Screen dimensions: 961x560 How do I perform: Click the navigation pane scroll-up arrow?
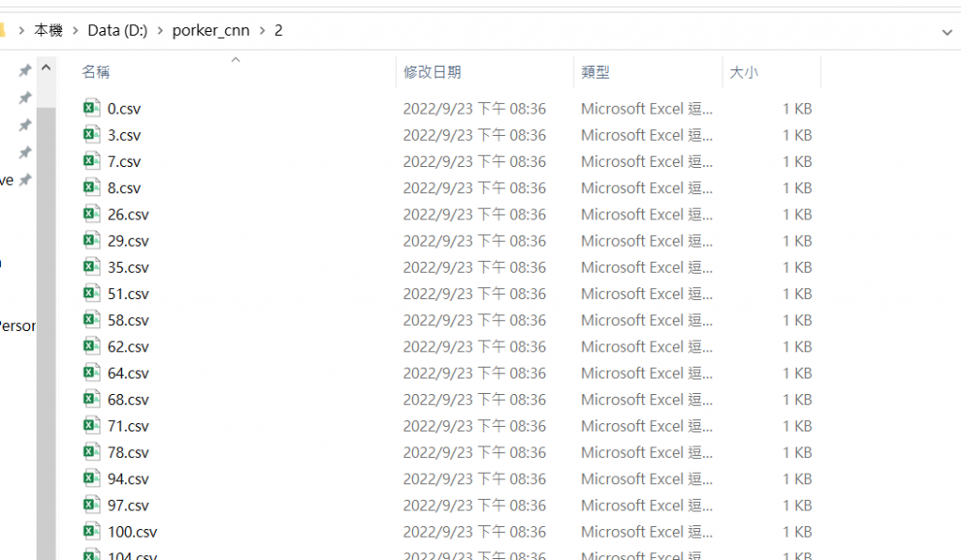pyautogui.click(x=46, y=68)
